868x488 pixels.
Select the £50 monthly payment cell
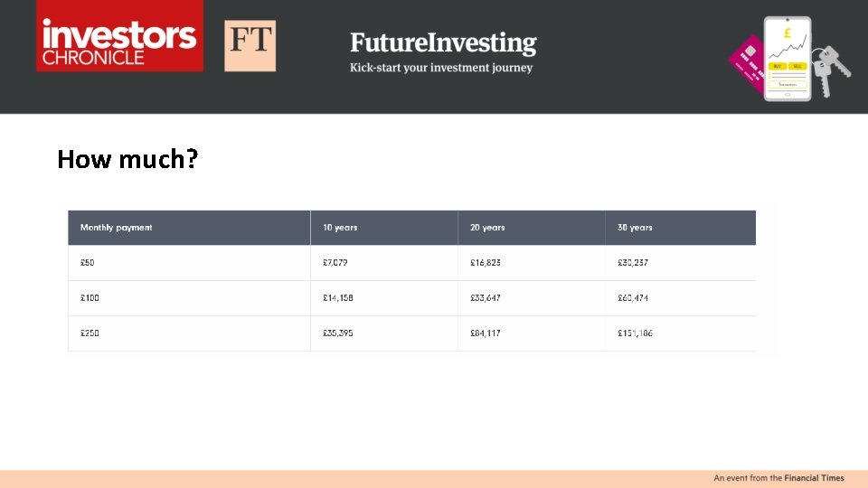click(88, 263)
